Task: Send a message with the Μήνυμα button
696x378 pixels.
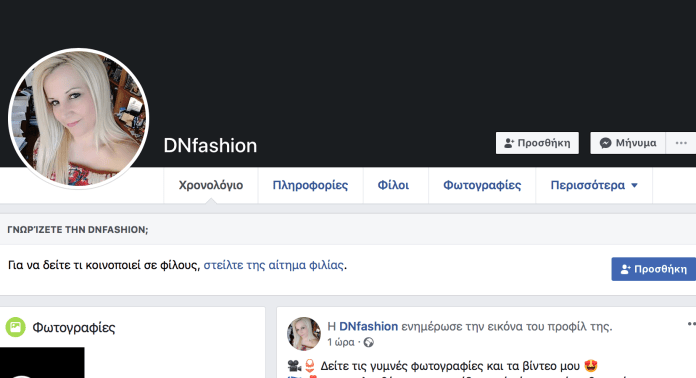Action: (x=628, y=143)
